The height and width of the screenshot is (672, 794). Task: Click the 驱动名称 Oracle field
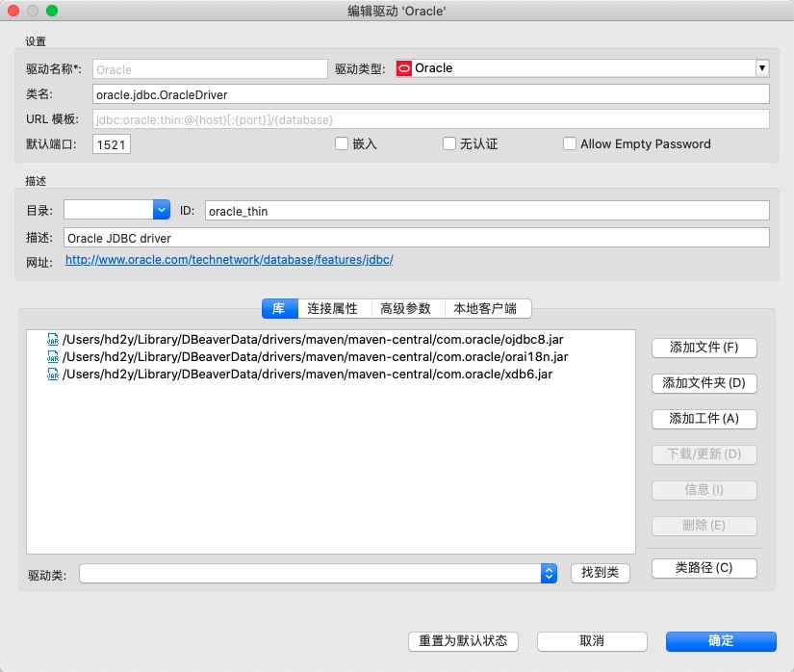coord(210,69)
